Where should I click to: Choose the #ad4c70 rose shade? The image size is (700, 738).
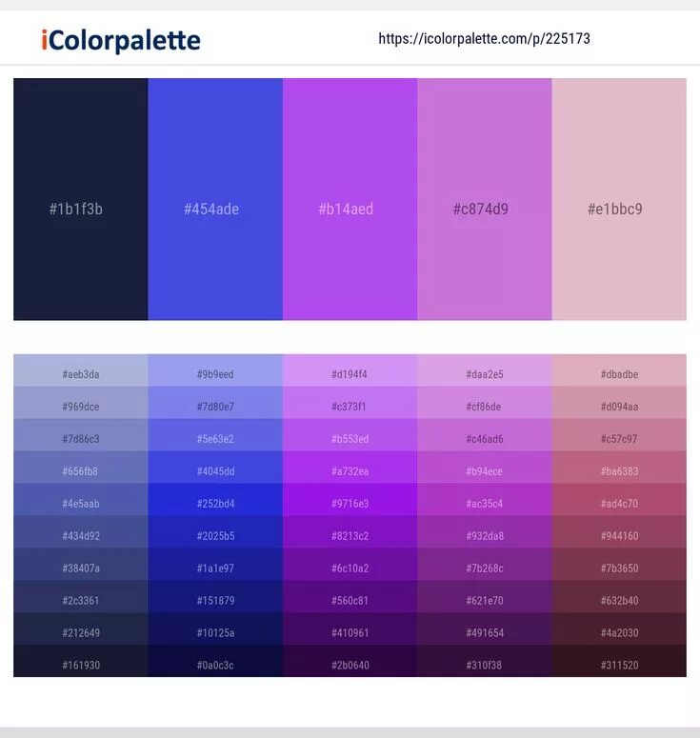pyautogui.click(x=619, y=500)
